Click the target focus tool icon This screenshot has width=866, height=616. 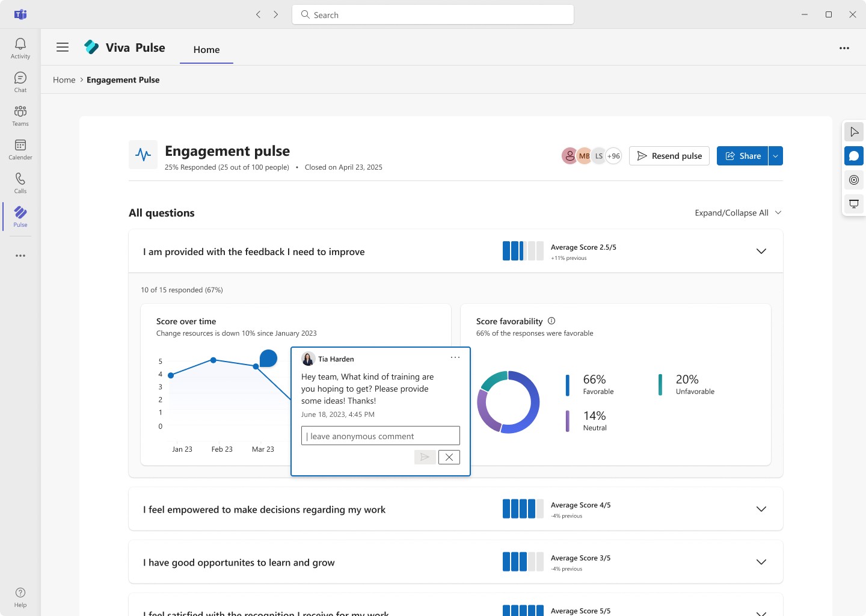[x=854, y=180]
